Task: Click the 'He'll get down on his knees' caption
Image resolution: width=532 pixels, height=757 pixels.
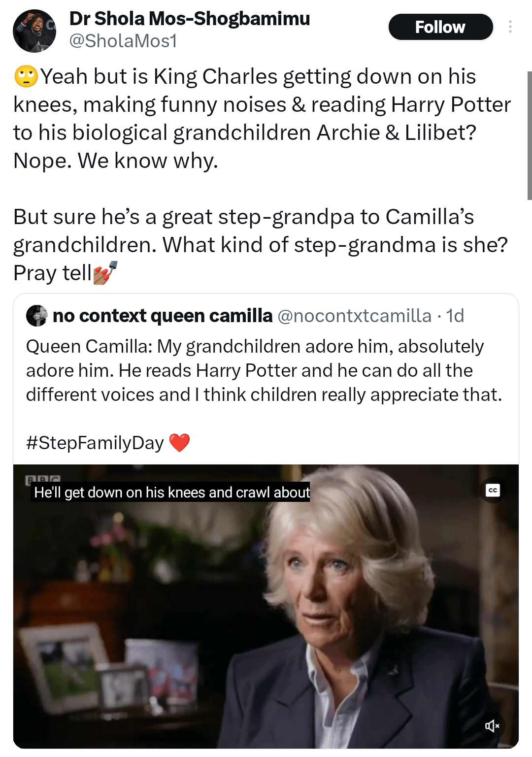Action: coord(171,492)
